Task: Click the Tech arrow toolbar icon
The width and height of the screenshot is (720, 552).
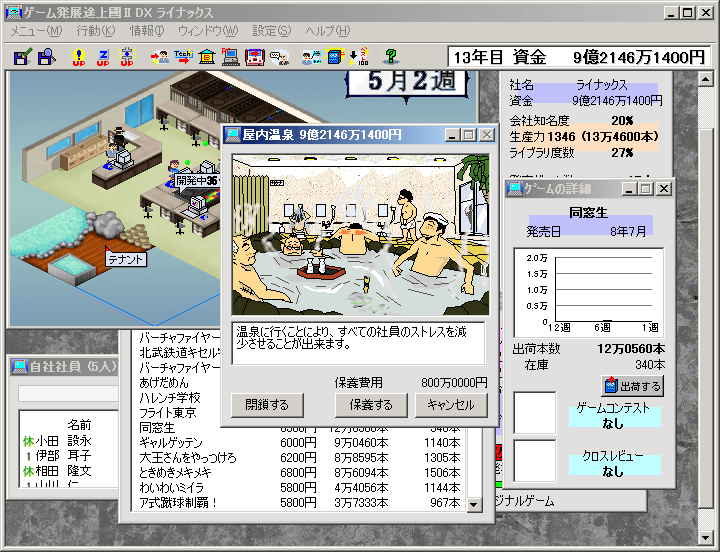Action: click(x=183, y=57)
